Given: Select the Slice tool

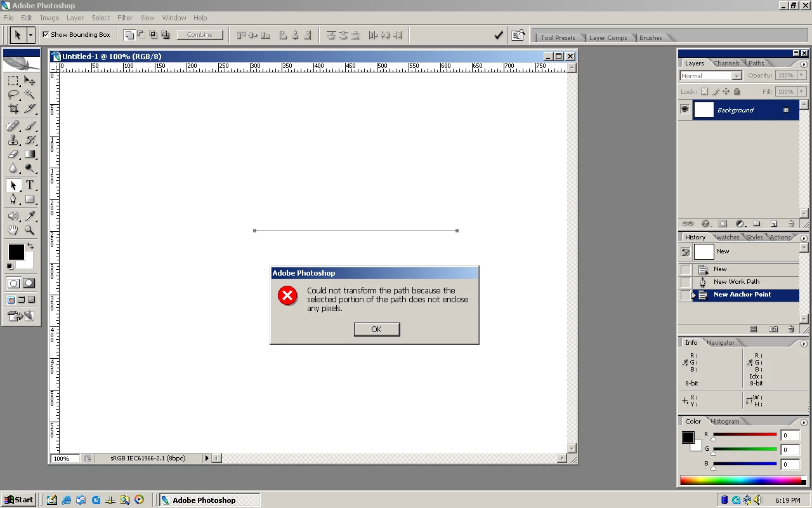Looking at the screenshot, I should click(30, 109).
